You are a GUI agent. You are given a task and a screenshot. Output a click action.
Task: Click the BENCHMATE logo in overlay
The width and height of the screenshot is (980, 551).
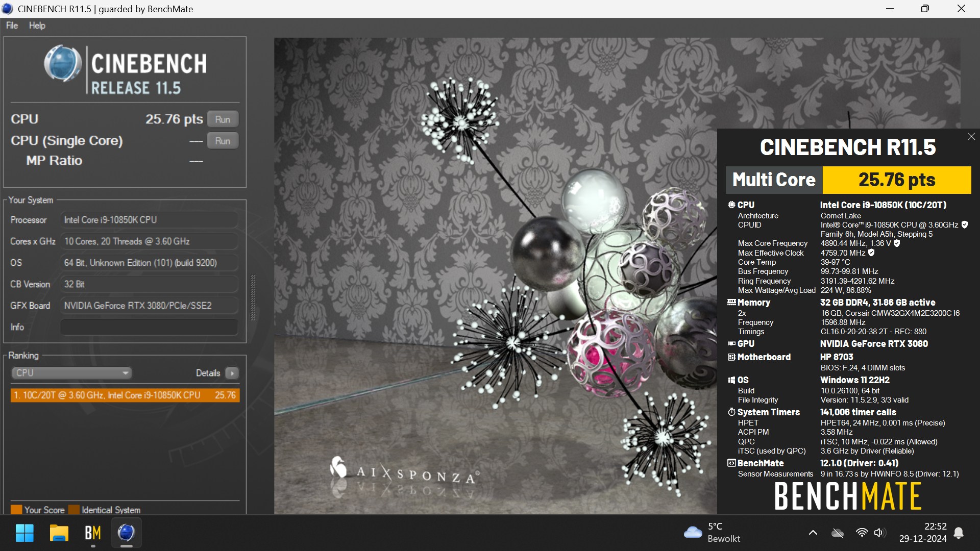[x=848, y=496]
